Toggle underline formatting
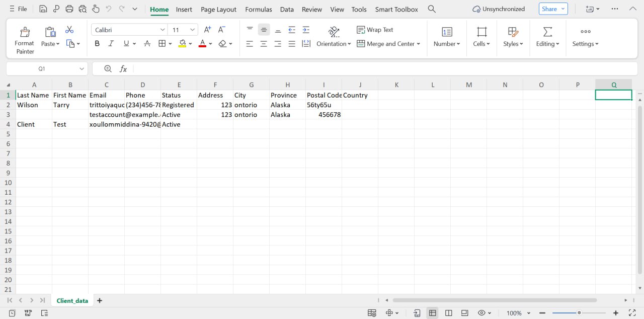Viewport: 644px width, 319px height. [126, 44]
